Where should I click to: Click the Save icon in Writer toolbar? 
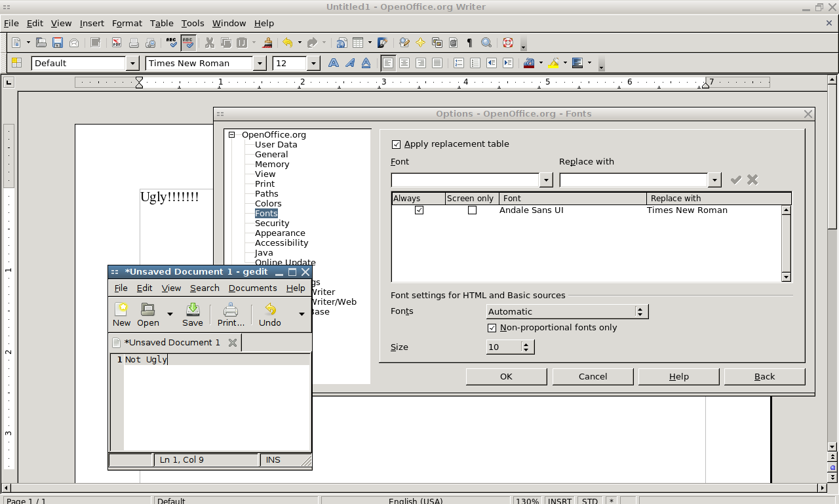coord(58,43)
